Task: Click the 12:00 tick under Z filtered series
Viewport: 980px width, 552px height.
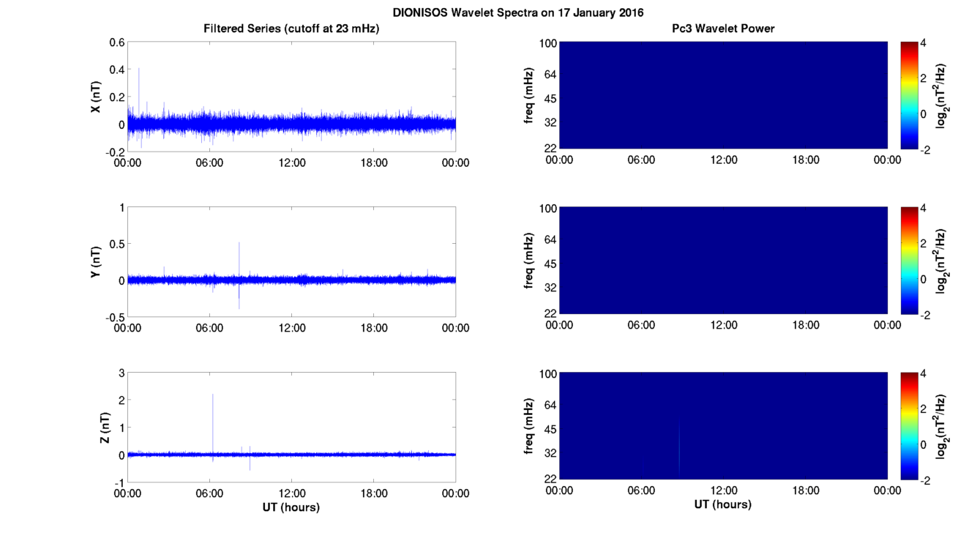Action: pyautogui.click(x=291, y=493)
